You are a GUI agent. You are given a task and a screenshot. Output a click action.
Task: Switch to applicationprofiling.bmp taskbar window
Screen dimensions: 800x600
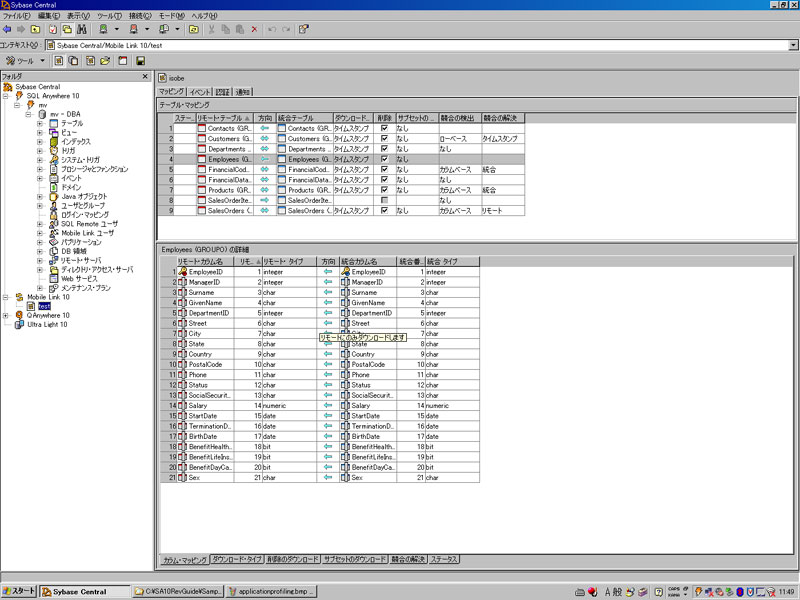click(x=271, y=592)
